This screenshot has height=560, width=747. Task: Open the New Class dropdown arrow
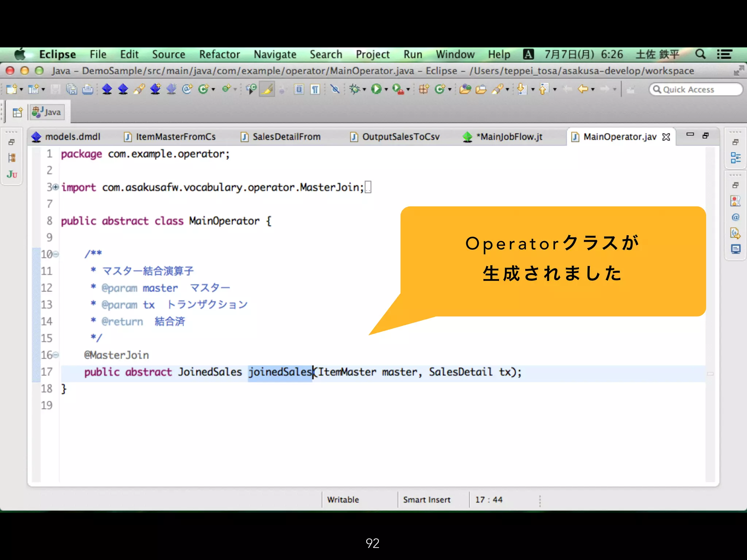tap(450, 89)
